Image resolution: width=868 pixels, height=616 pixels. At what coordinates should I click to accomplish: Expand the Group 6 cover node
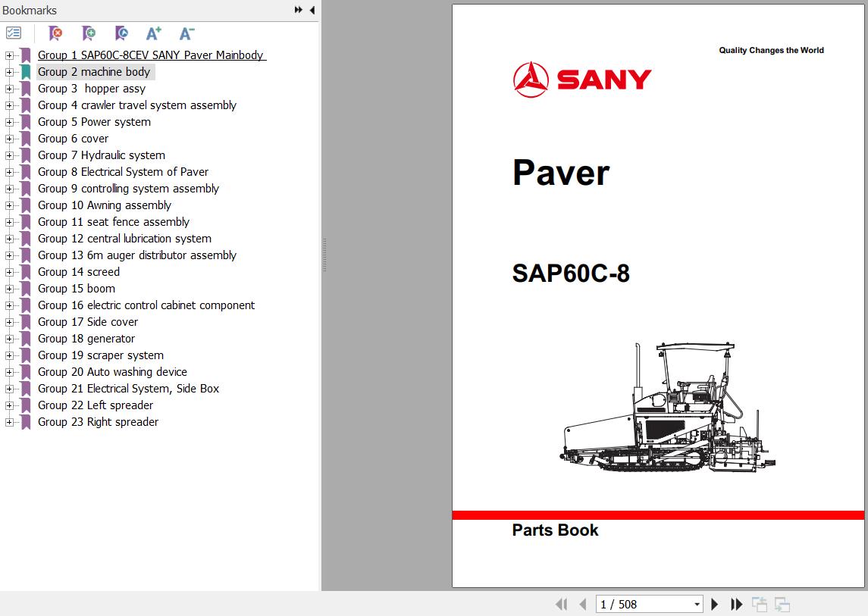[9, 139]
